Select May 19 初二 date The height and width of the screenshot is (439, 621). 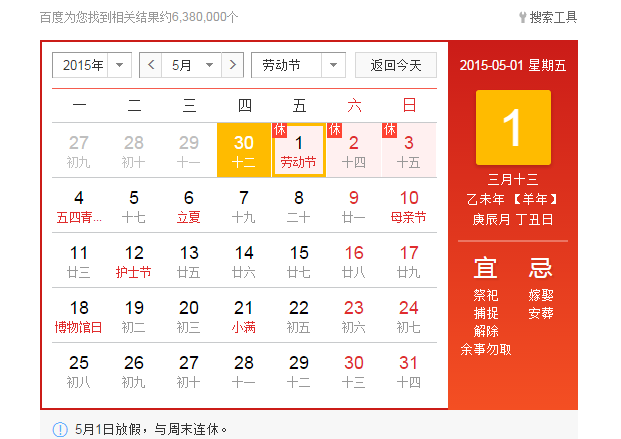(x=134, y=315)
